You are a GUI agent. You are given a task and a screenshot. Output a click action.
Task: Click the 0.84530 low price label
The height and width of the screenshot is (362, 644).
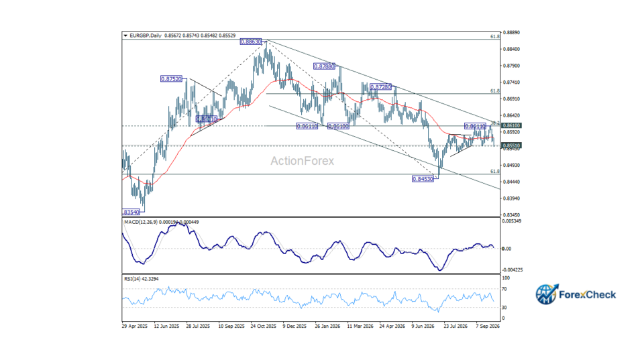[423, 179]
